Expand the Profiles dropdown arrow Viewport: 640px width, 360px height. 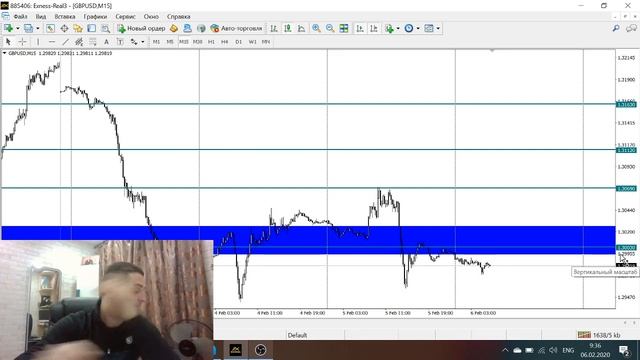tap(38, 29)
